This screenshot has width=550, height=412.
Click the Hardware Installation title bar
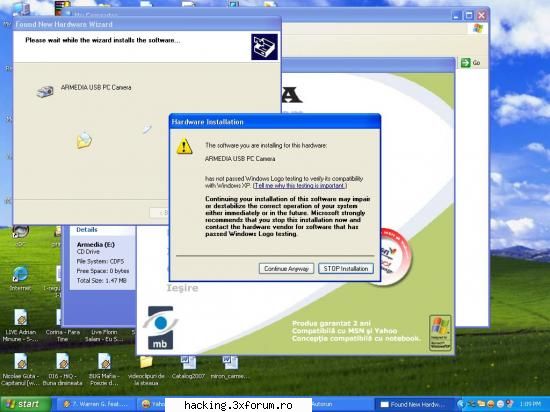(x=275, y=122)
